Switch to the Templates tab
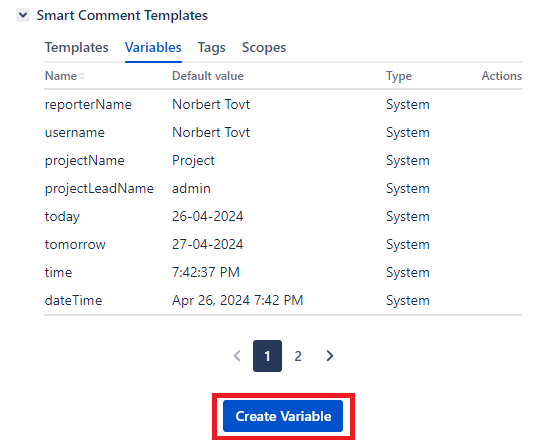Screen dimensions: 549x440 (x=77, y=48)
